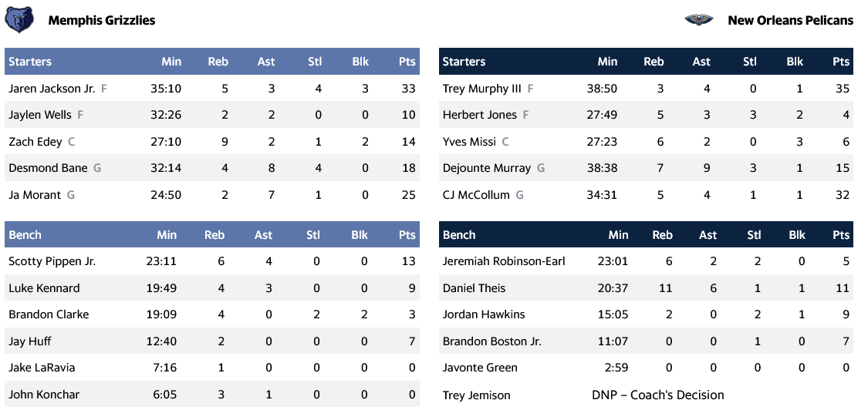Click the Memphis Grizzlies bear logo

(19, 20)
